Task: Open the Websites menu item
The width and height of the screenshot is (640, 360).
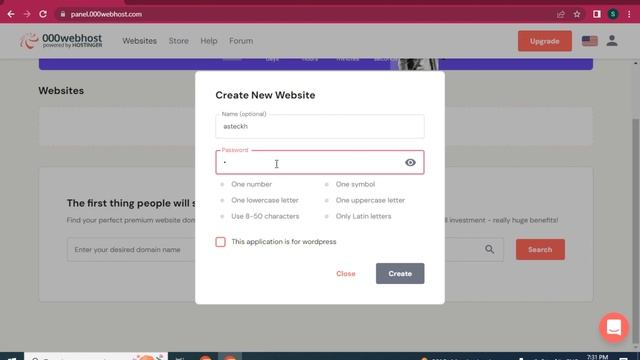Action: (139, 41)
